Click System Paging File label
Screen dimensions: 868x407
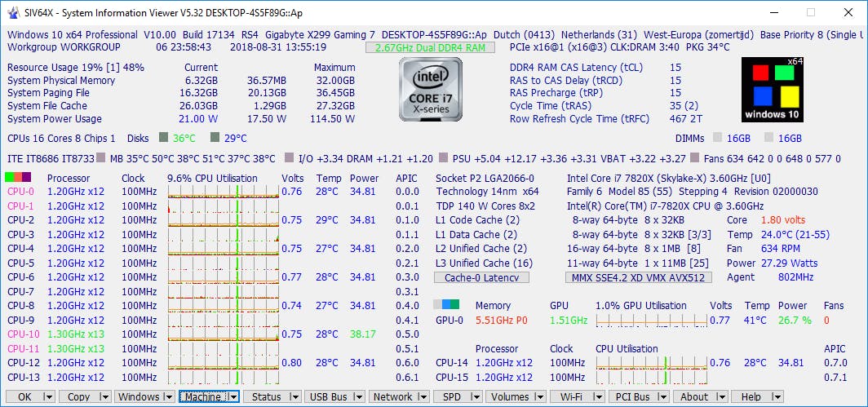48,93
